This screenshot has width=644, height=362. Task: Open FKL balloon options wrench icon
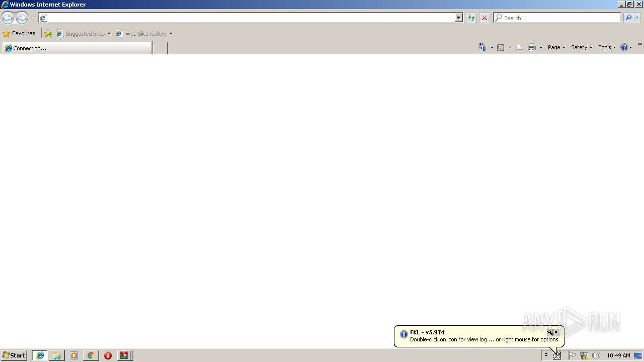tap(550, 332)
